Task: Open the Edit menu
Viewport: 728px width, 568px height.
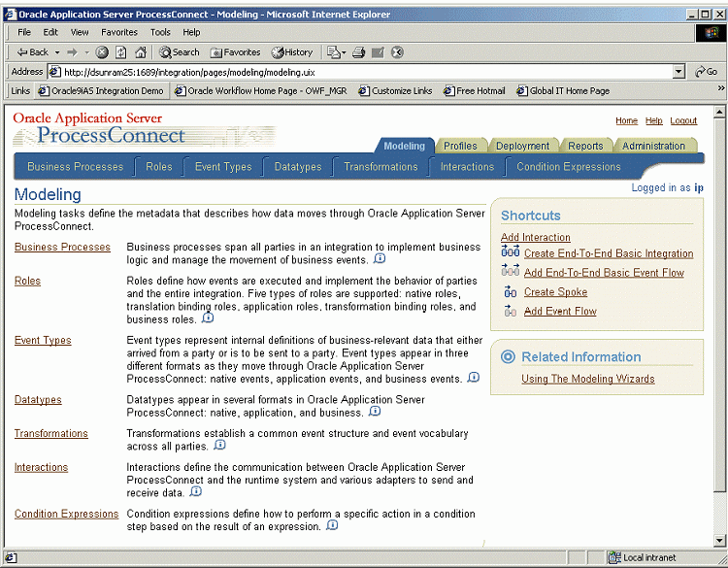Action: (50, 32)
